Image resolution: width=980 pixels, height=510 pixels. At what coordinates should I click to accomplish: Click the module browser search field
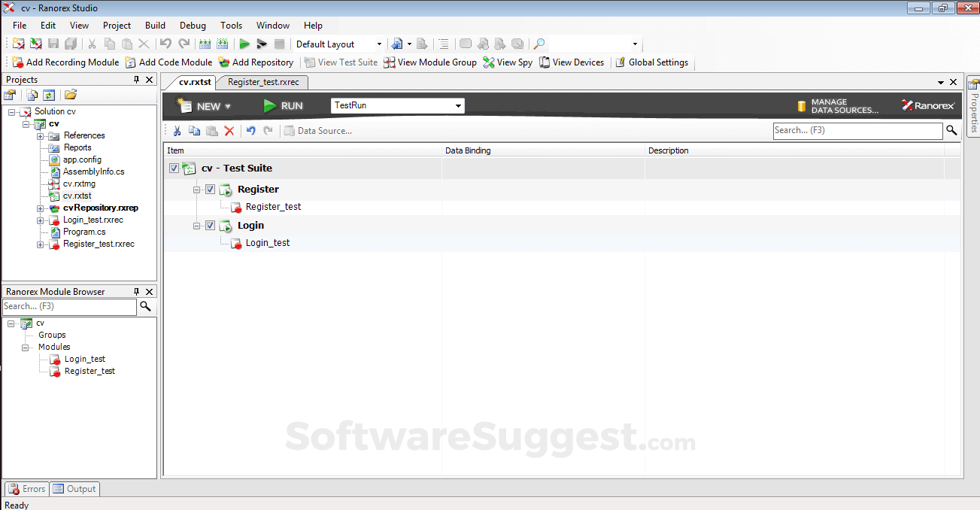pos(69,307)
